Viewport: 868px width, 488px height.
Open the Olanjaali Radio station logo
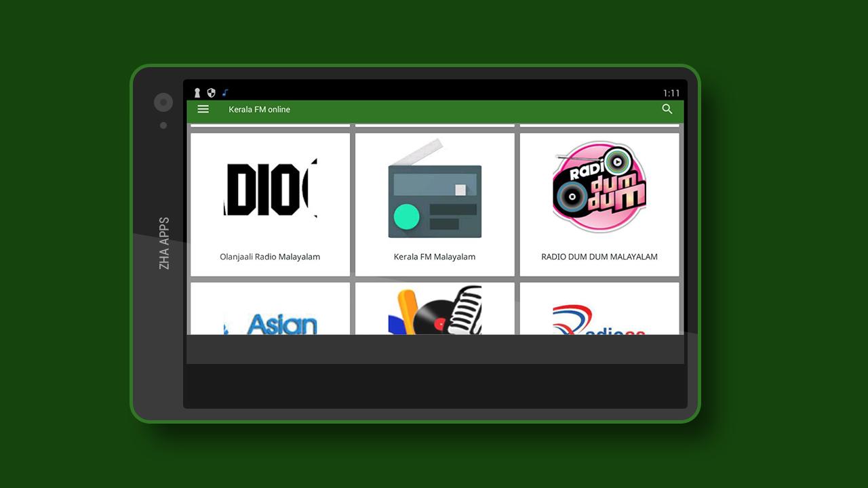point(271,188)
